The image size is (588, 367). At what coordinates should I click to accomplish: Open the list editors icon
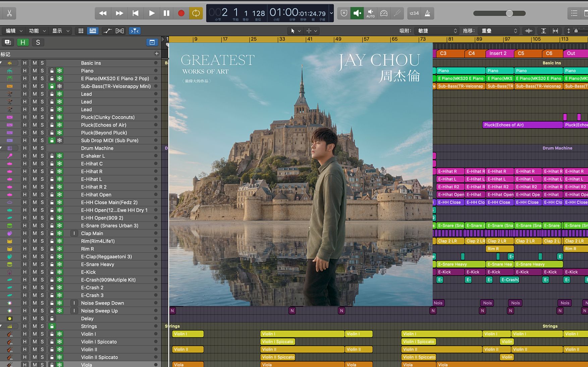(574, 13)
